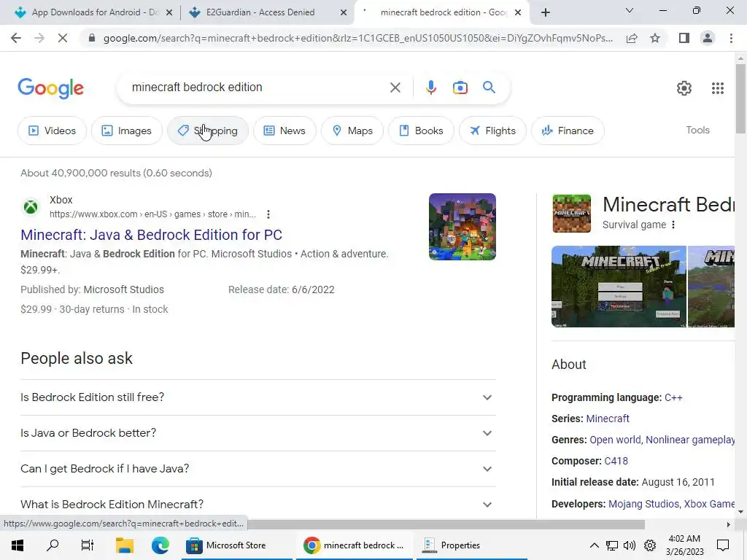Image resolution: width=747 pixels, height=560 pixels.
Task: Open the C418 composer link
Action: (x=616, y=461)
